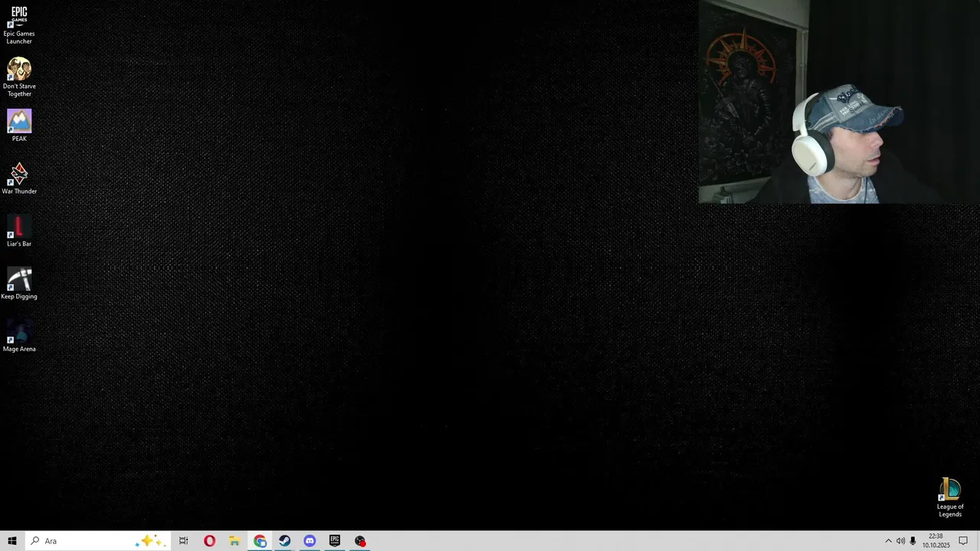The image size is (980, 551).
Task: Open Steam from the taskbar
Action: (285, 541)
